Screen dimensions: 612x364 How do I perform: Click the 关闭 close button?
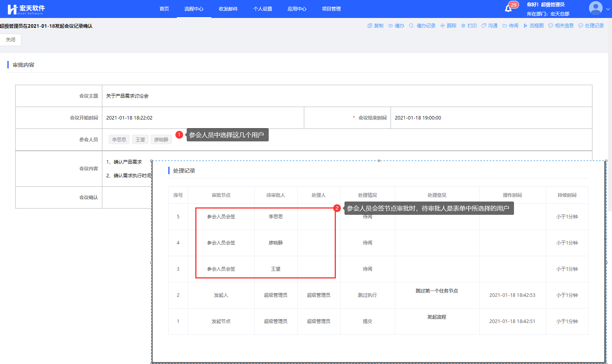[11, 40]
